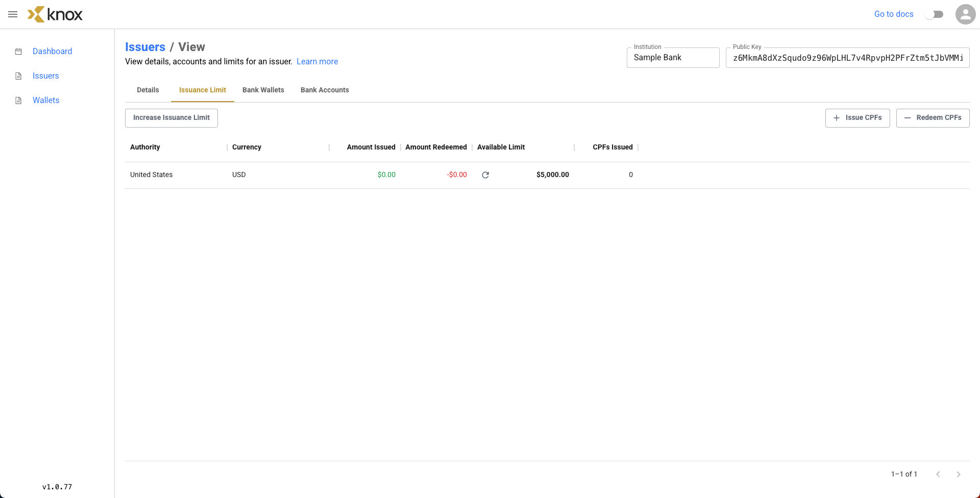Toggle the dark mode switch
Viewport: 980px width, 498px height.
[934, 14]
